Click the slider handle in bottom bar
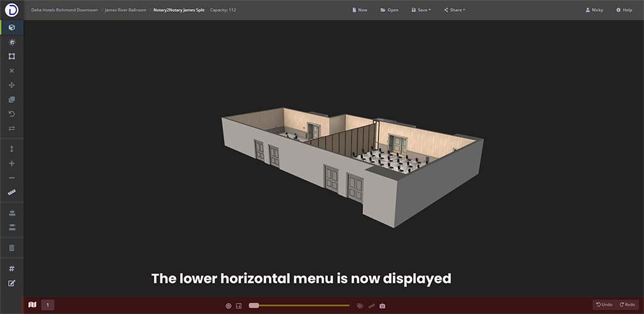This screenshot has height=314, width=644. pyautogui.click(x=254, y=305)
